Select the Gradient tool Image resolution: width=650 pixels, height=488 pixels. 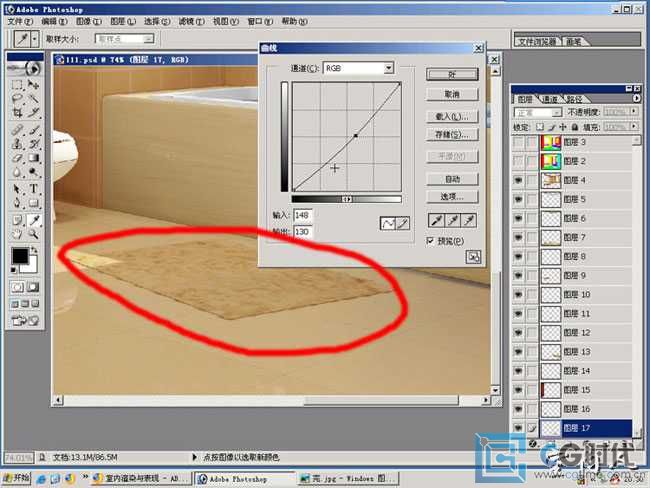coord(33,158)
